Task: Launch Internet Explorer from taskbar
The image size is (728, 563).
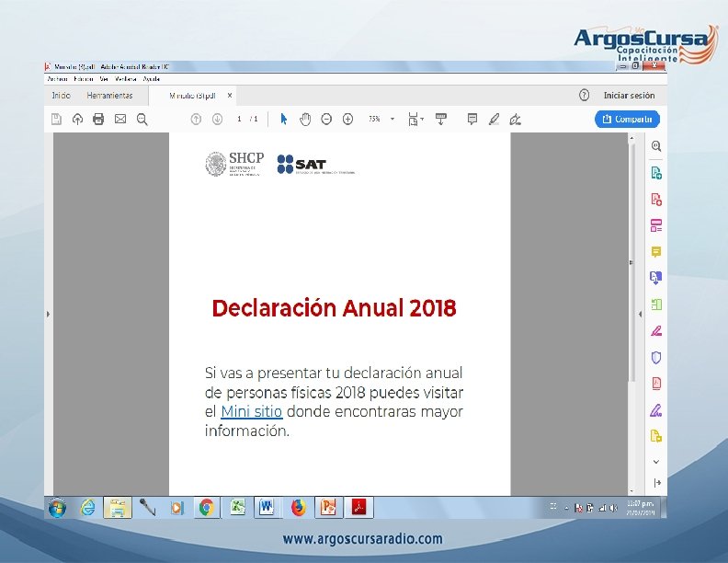Action: (87, 508)
